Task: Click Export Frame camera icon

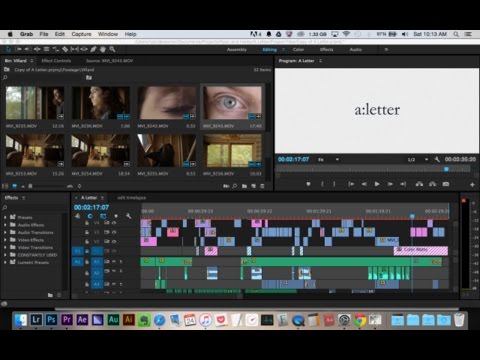Action: [446, 184]
